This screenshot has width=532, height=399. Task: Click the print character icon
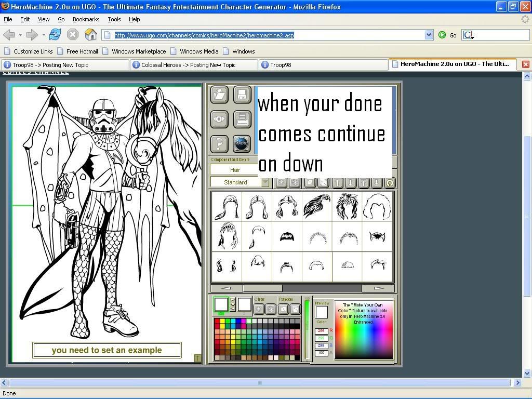[x=242, y=119]
